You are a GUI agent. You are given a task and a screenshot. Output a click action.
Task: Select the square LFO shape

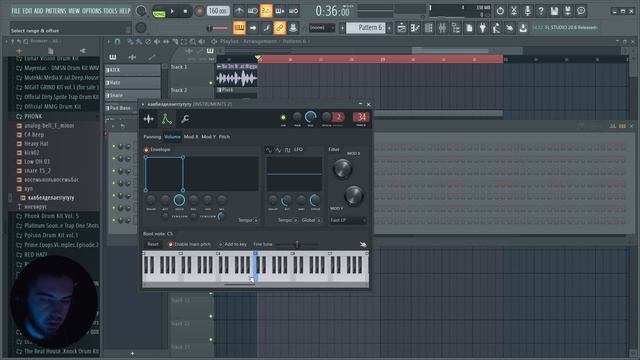tap(287, 150)
